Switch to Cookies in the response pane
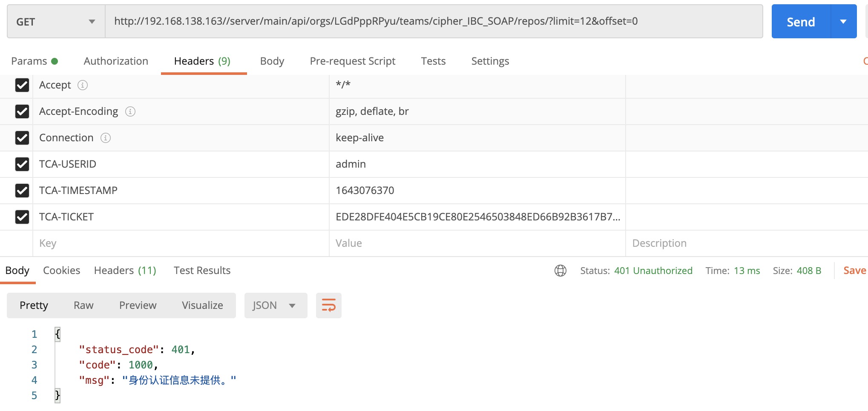The height and width of the screenshot is (411, 868). click(61, 270)
